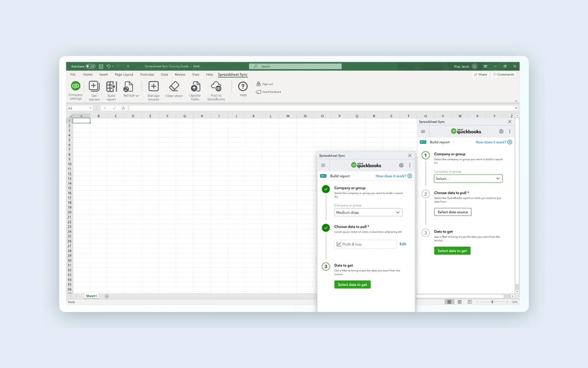Open more options kebab in overlapping front panel
588x368 pixels.
(410, 165)
